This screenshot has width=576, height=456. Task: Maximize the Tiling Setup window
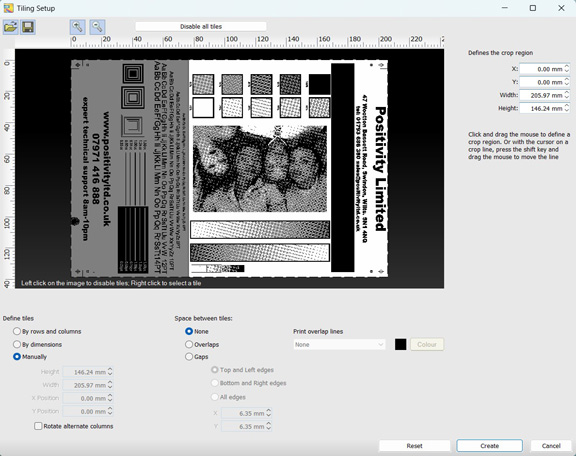coord(533,8)
